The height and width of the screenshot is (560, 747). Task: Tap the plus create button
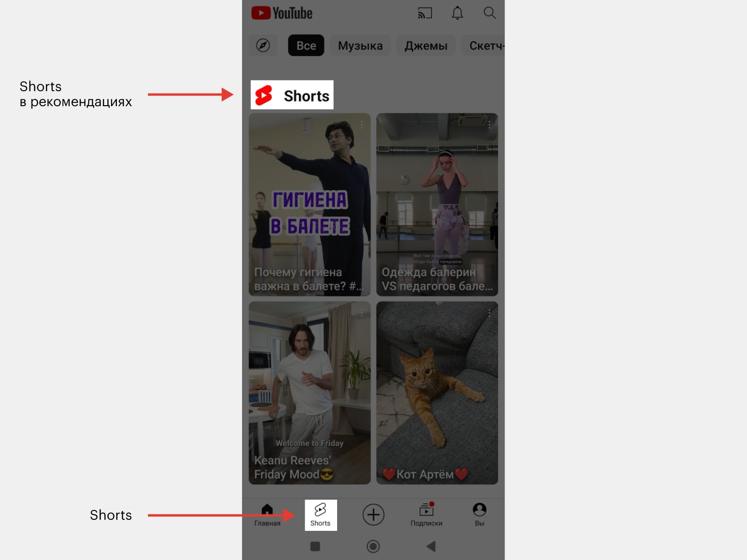pos(373,514)
